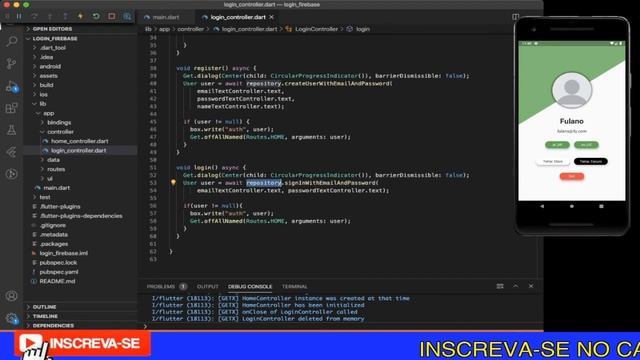Click controller folder in breadcrumb
The height and width of the screenshot is (360, 640).
tap(190, 29)
